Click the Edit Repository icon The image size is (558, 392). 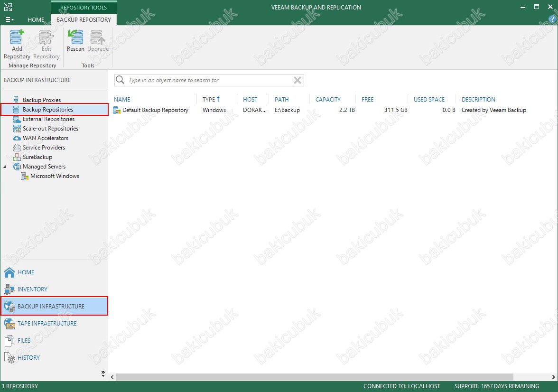click(x=46, y=37)
